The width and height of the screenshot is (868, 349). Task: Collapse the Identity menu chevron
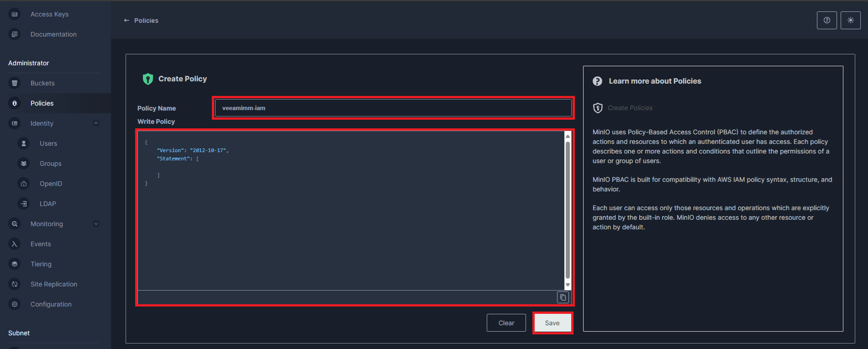[96, 123]
